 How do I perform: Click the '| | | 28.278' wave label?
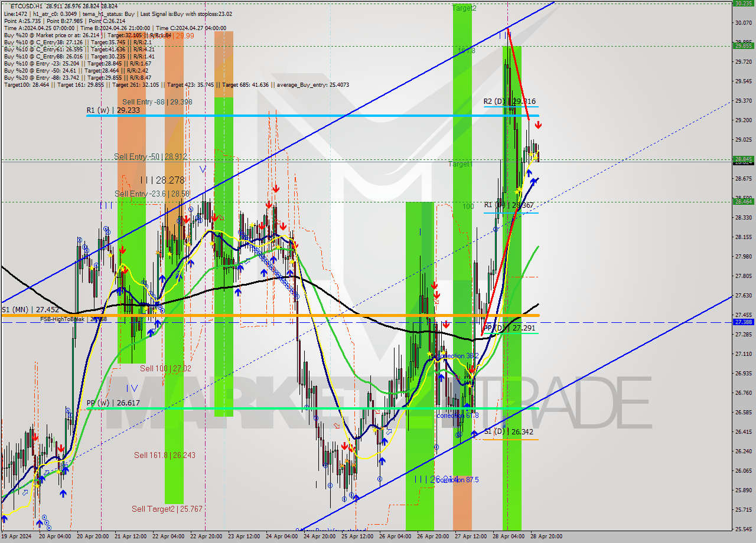click(x=162, y=179)
